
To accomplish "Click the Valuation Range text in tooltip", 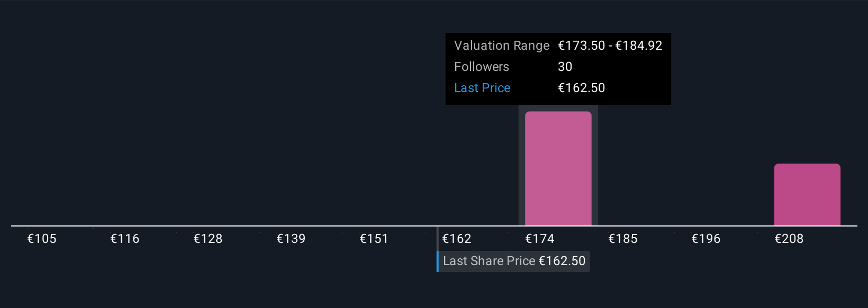I will pyautogui.click(x=502, y=46).
